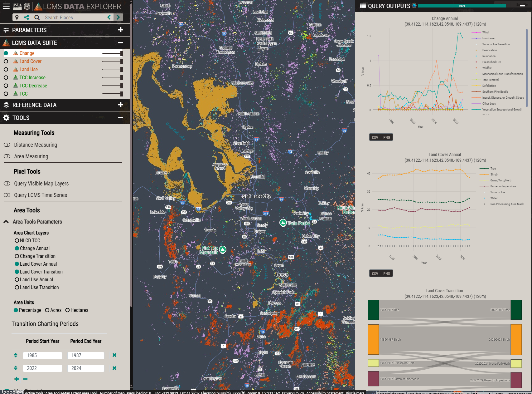Click the Flat Top Mountain map marker
Image resolution: width=532 pixels, height=394 pixels.
[222, 250]
